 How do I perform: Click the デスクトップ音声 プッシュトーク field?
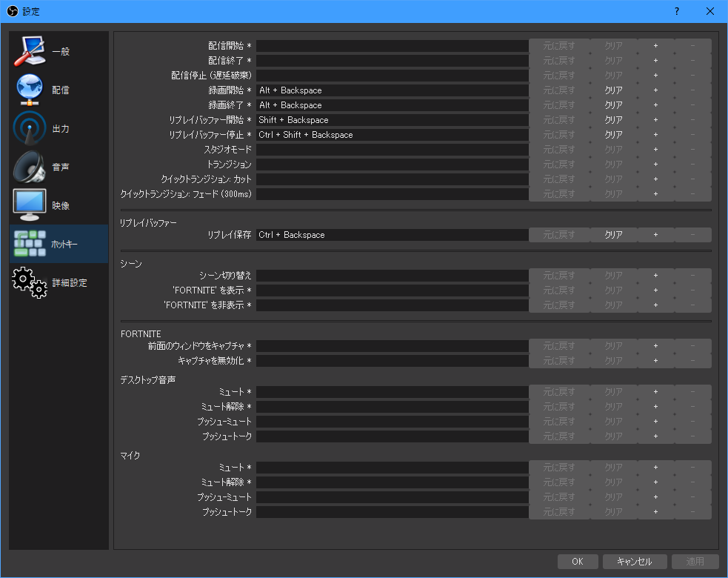393,436
